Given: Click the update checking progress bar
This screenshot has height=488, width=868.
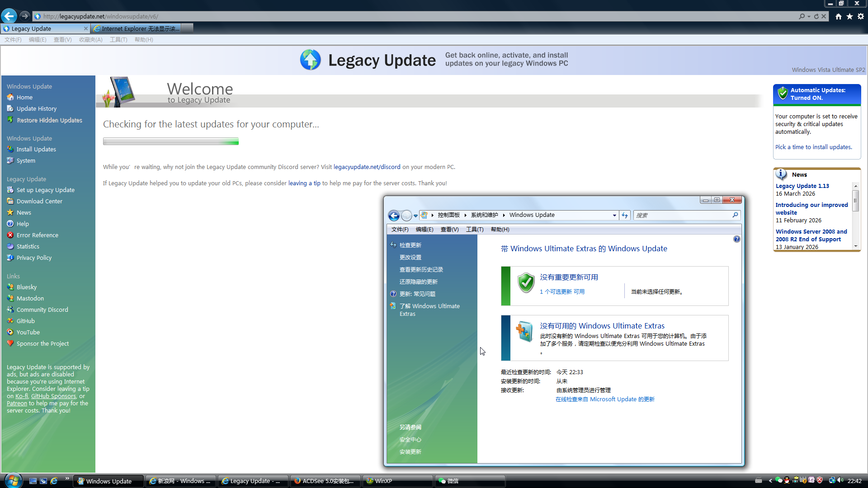Looking at the screenshot, I should 170,141.
